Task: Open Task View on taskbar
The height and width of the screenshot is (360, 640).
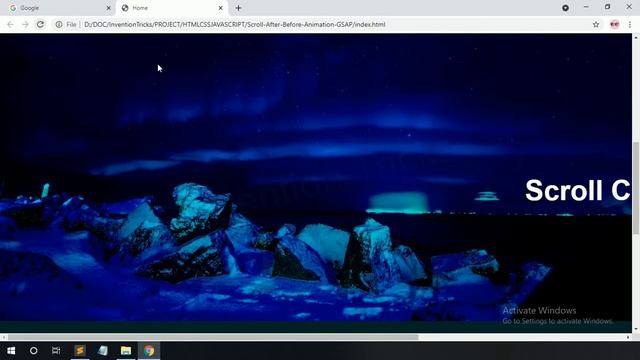Action: coord(56,351)
